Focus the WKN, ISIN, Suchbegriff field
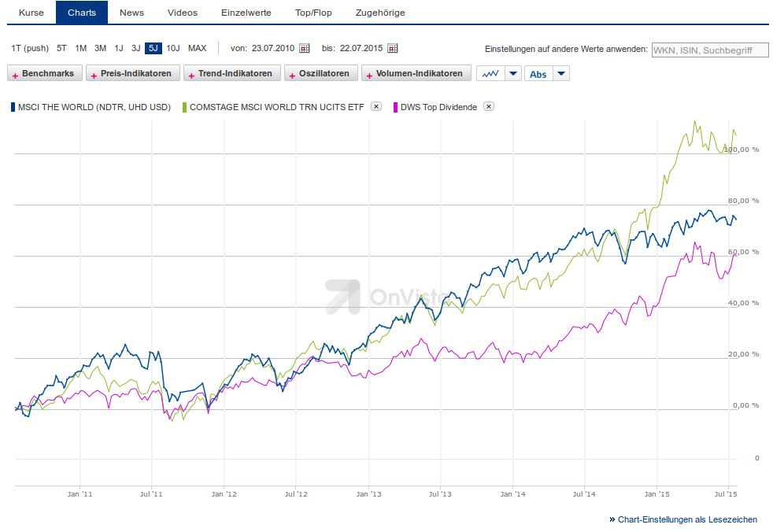This screenshot has width=773, height=532. pyautogui.click(x=710, y=50)
